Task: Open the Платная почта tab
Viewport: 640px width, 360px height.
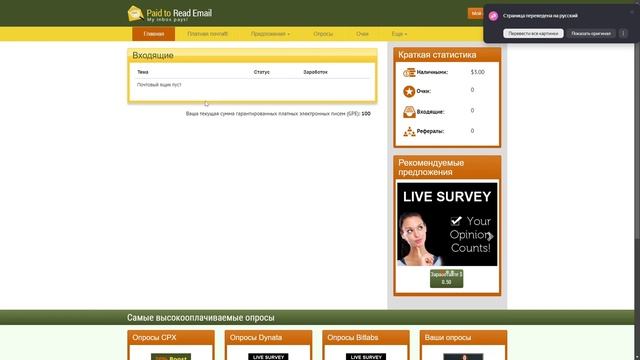Action: (207, 34)
